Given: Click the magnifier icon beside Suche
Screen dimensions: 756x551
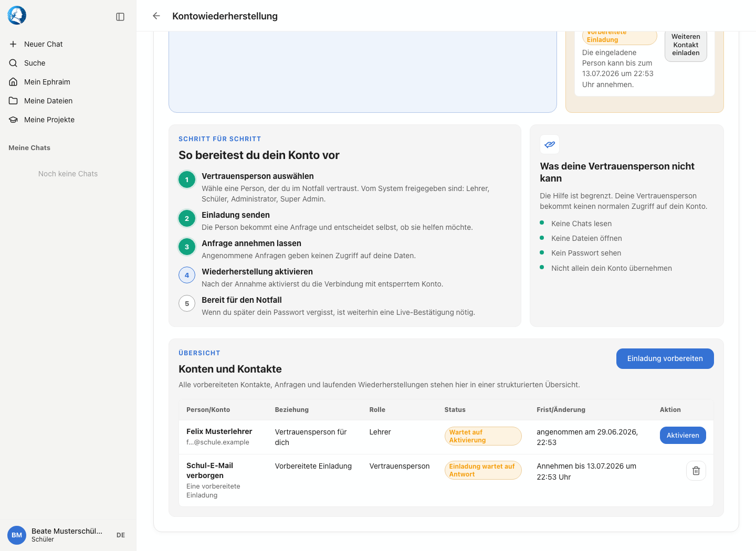Looking at the screenshot, I should point(13,63).
